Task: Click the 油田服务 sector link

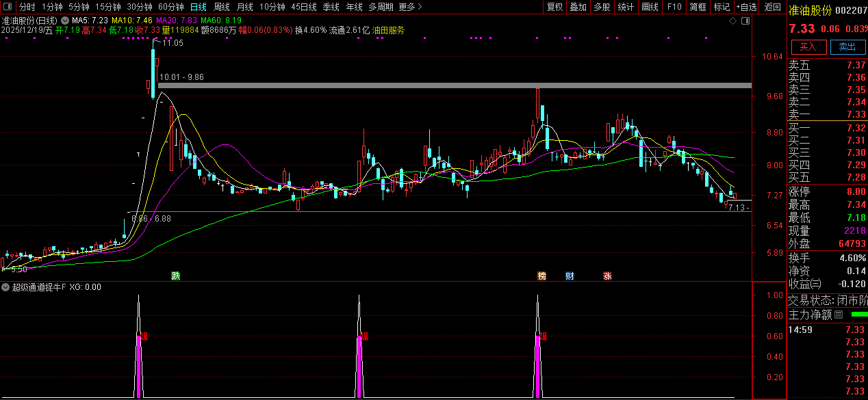Action: (x=388, y=31)
